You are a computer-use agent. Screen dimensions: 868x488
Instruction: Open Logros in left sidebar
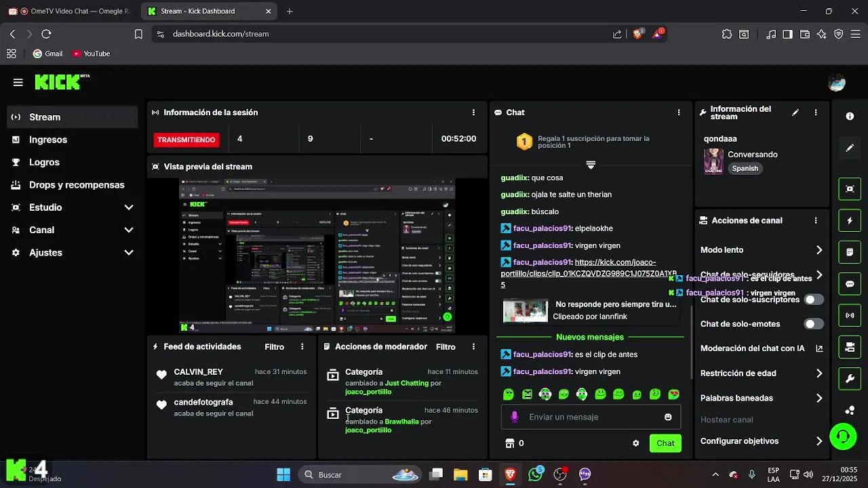pos(73,162)
